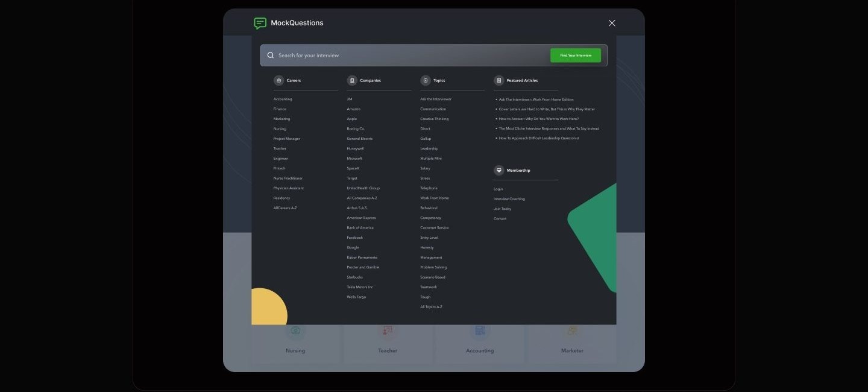Select the Wells Fargo link

(356, 297)
